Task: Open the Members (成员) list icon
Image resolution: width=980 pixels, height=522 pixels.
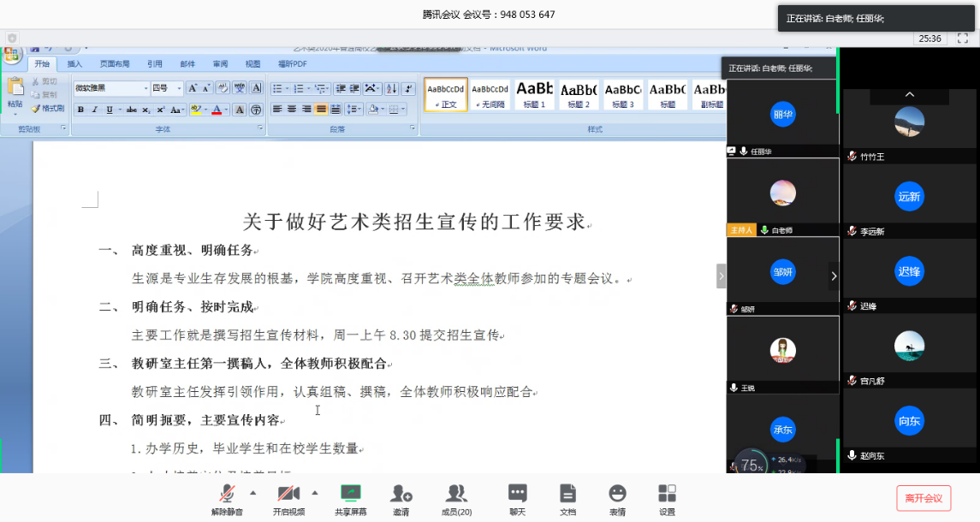Action: (456, 494)
